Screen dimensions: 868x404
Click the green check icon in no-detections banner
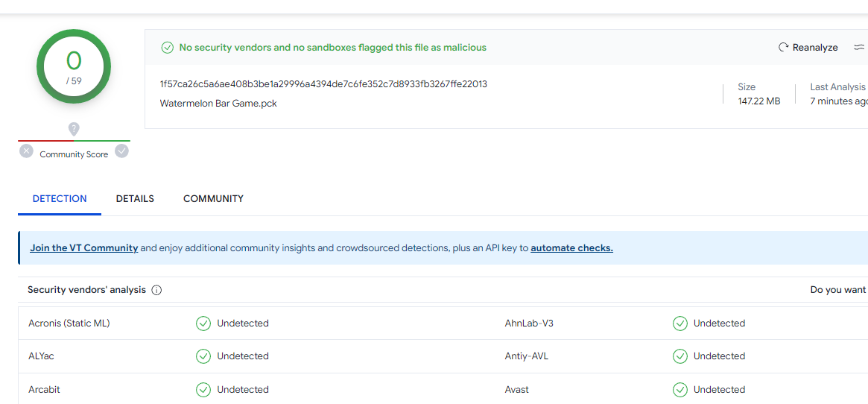[x=168, y=48]
